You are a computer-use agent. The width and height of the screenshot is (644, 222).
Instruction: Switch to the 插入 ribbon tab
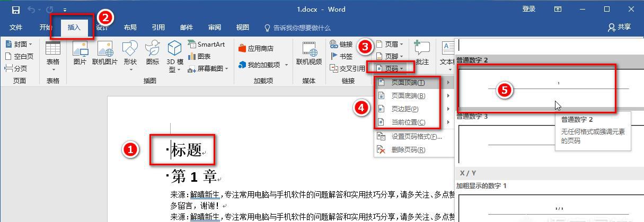(74, 28)
